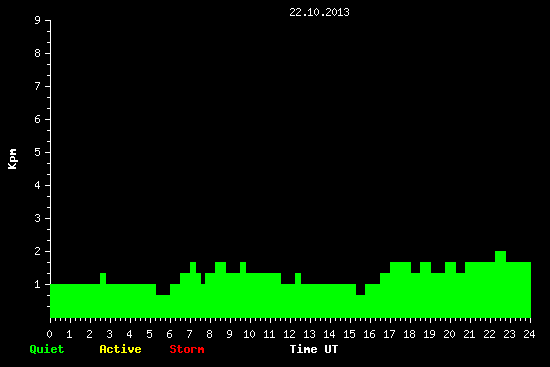Click hour 6 tick label
Screen dimensions: 550x367
(x=169, y=334)
